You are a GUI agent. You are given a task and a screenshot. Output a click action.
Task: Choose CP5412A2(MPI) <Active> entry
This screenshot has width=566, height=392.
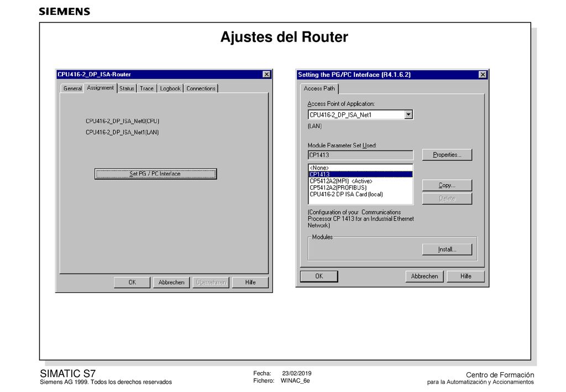coord(360,181)
